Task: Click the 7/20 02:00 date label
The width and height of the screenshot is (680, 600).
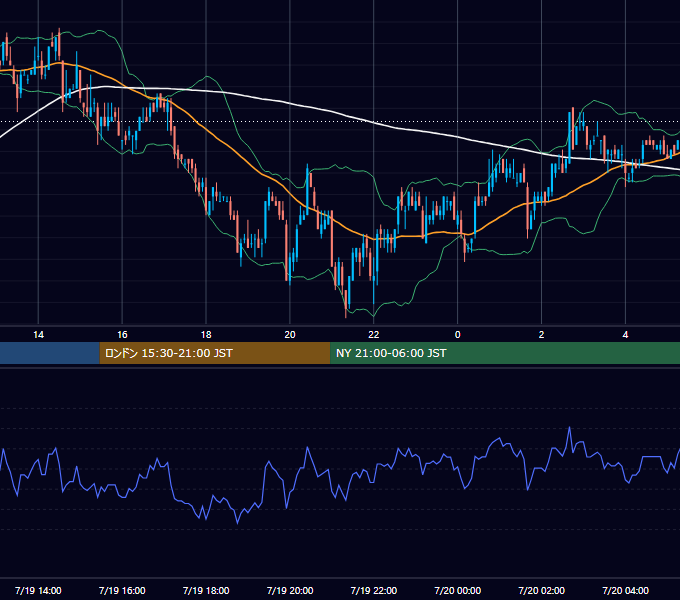Action: point(541,590)
